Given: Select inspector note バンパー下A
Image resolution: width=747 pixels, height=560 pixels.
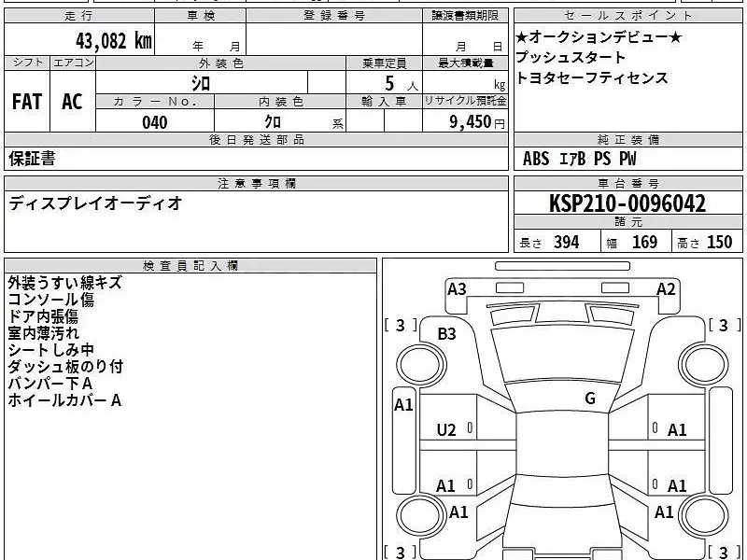Looking at the screenshot, I should tap(50, 383).
